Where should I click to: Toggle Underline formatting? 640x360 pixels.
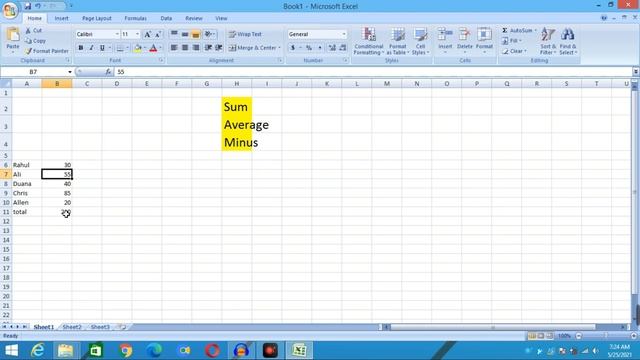(x=102, y=48)
